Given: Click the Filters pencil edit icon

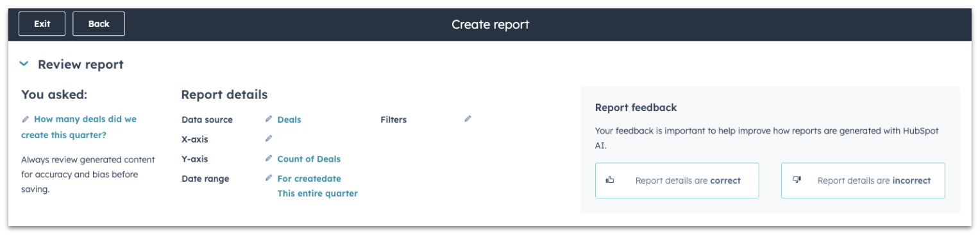Looking at the screenshot, I should [x=468, y=119].
